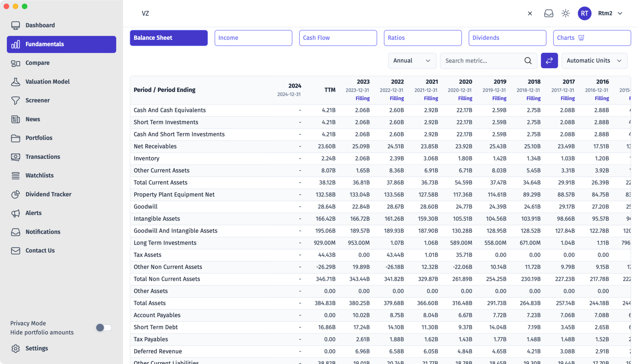This screenshot has height=364, width=638.
Task: Select the Income tab
Action: [253, 38]
